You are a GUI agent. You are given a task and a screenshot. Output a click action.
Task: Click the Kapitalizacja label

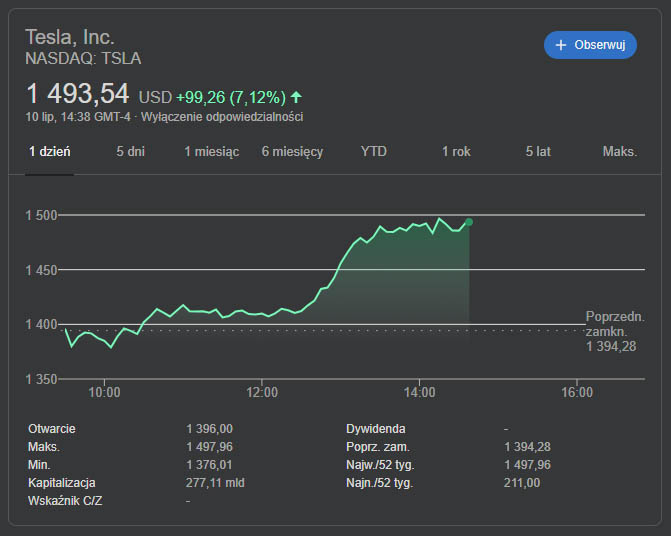pos(62,483)
